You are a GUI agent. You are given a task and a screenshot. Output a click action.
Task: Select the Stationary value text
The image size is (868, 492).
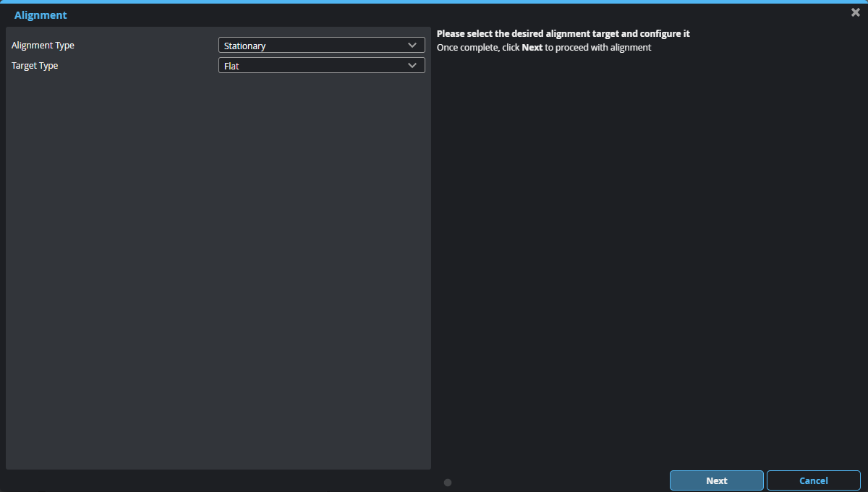click(244, 46)
